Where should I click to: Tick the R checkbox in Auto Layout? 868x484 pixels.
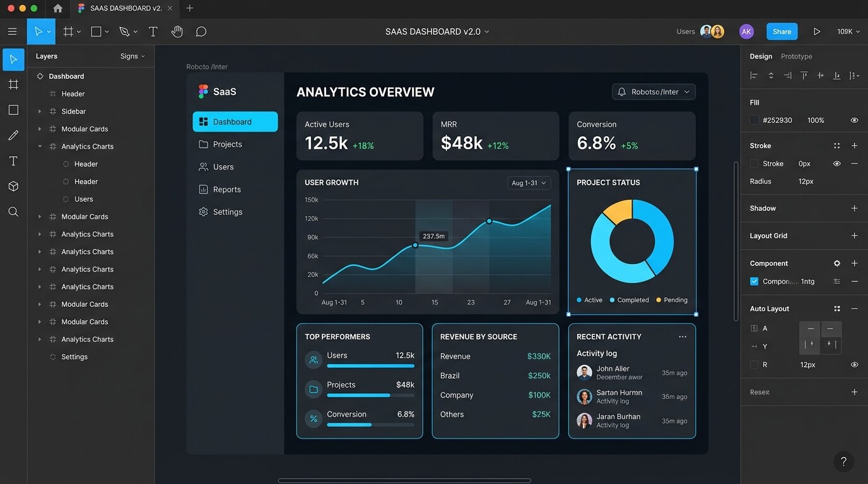pos(754,364)
